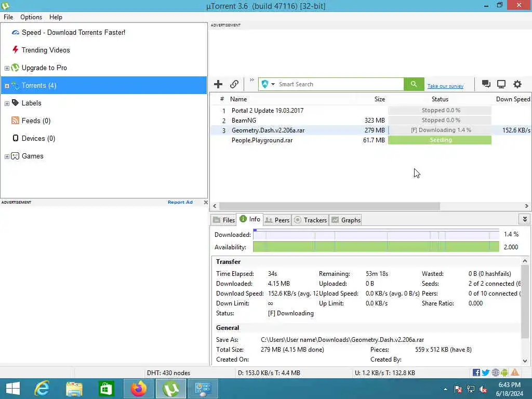Click the Add Torrent plus icon

coord(218,84)
